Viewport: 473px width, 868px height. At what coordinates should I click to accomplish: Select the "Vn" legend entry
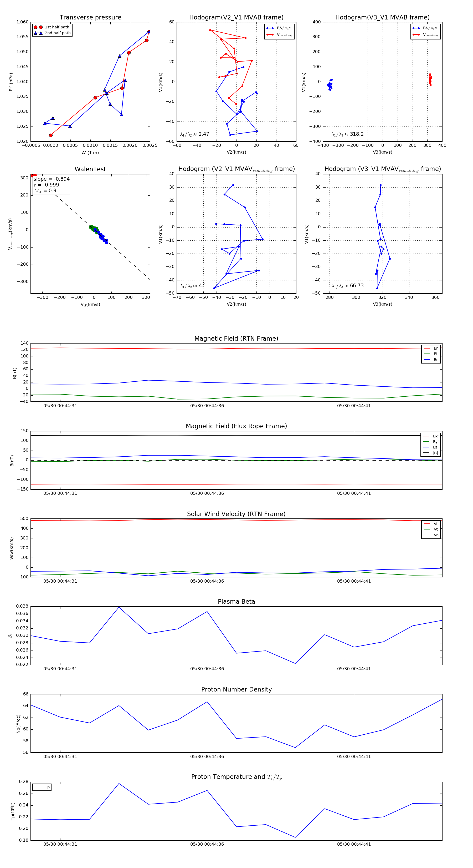tap(431, 535)
